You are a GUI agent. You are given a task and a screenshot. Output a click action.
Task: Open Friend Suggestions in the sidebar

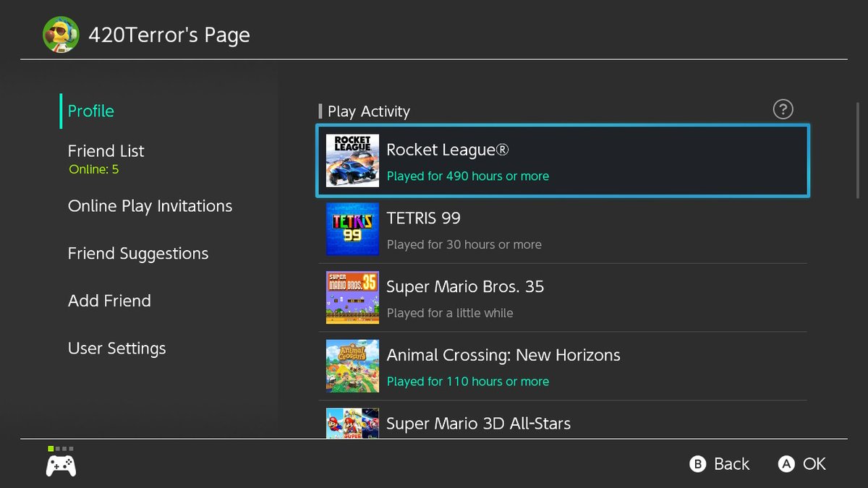click(x=138, y=254)
